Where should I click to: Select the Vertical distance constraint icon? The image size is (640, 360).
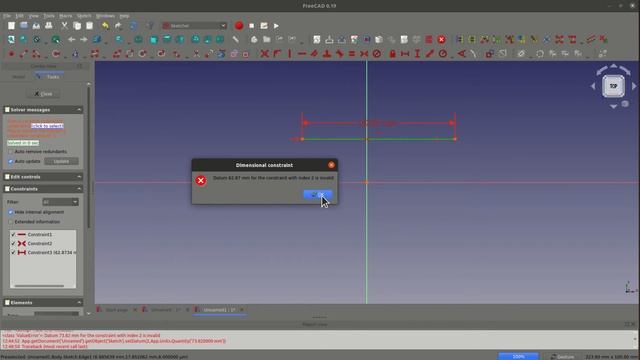click(417, 53)
